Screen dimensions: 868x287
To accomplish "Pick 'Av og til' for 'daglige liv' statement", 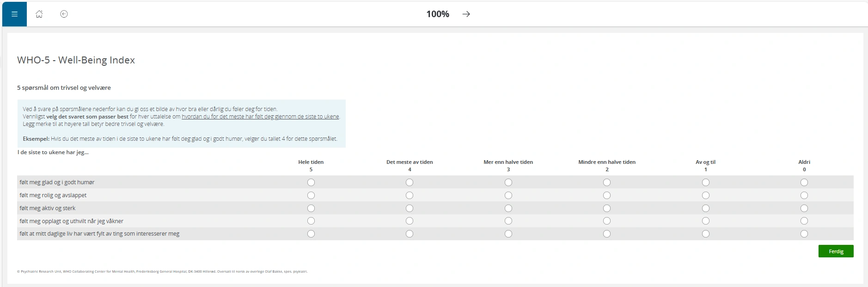I will pyautogui.click(x=706, y=234).
